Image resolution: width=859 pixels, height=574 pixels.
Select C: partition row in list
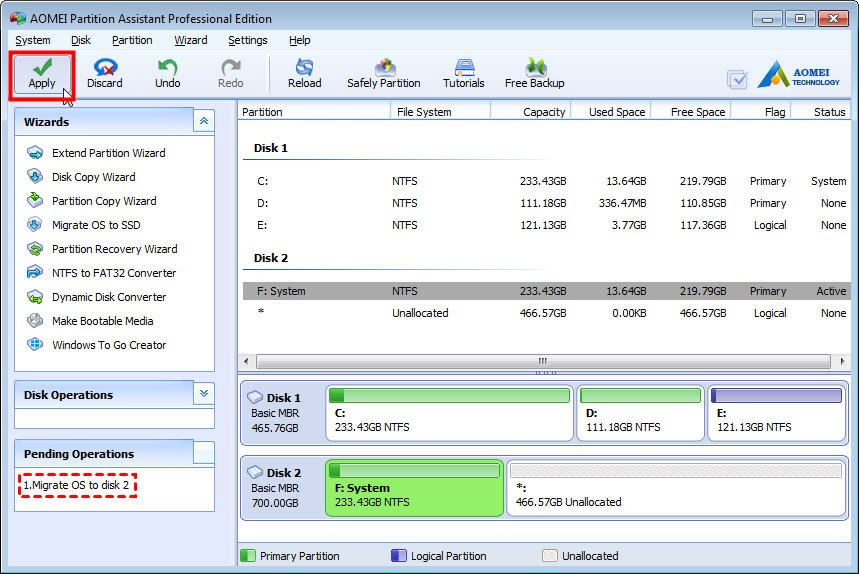point(547,181)
